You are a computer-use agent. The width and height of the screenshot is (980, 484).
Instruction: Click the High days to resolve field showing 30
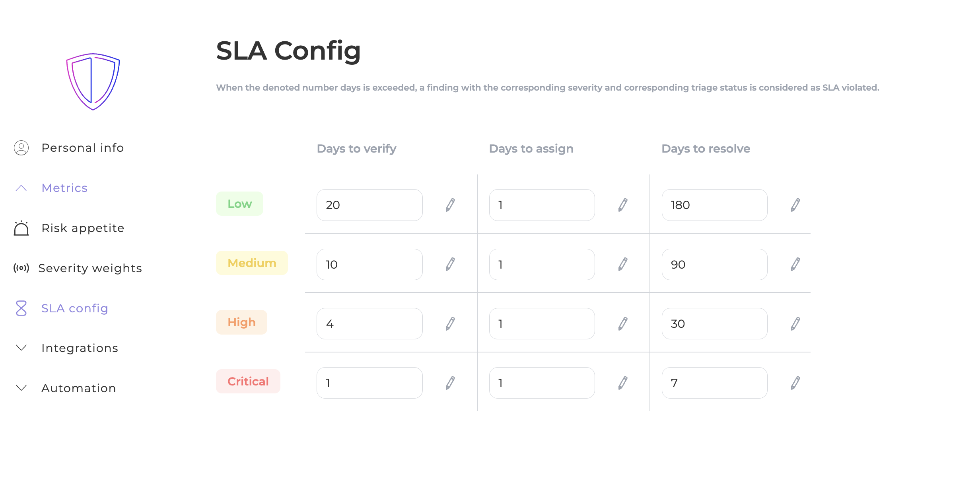[714, 324]
